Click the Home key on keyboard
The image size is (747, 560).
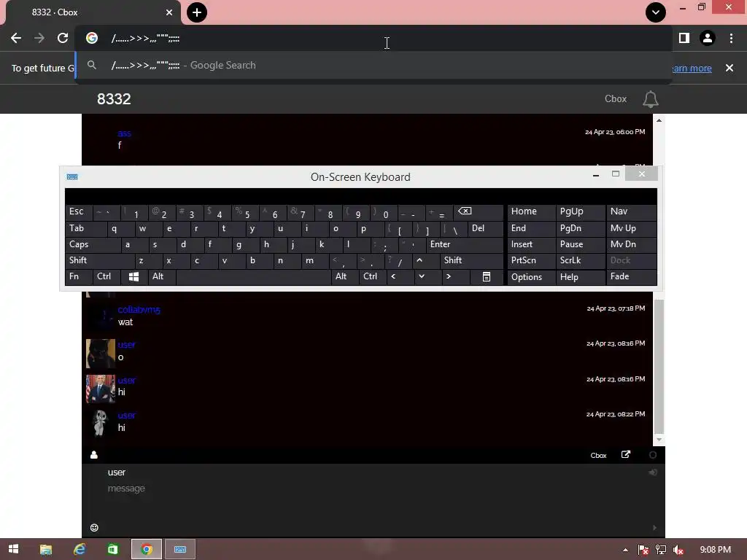pos(531,211)
